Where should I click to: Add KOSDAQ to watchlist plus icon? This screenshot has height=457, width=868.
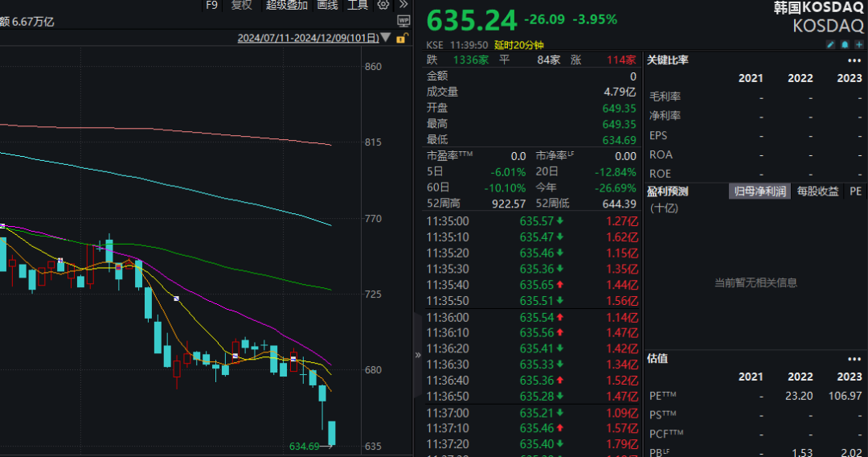tap(859, 44)
